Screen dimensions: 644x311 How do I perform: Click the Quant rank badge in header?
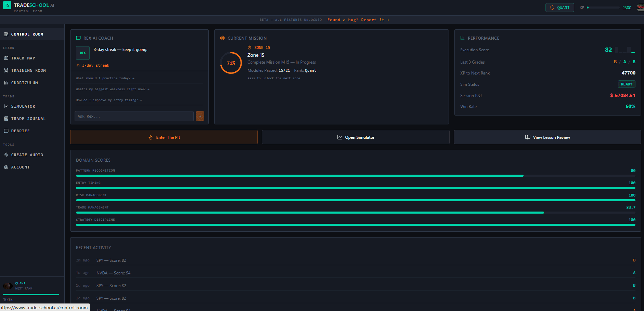click(559, 8)
